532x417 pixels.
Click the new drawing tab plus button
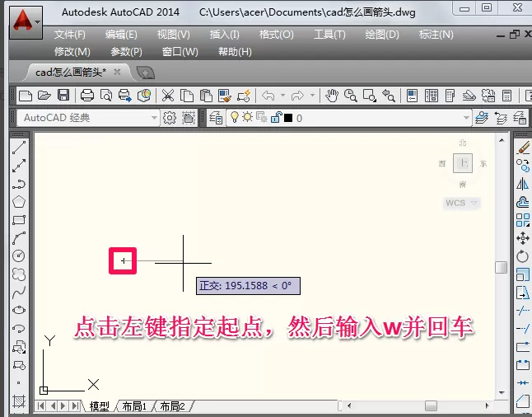click(x=145, y=73)
